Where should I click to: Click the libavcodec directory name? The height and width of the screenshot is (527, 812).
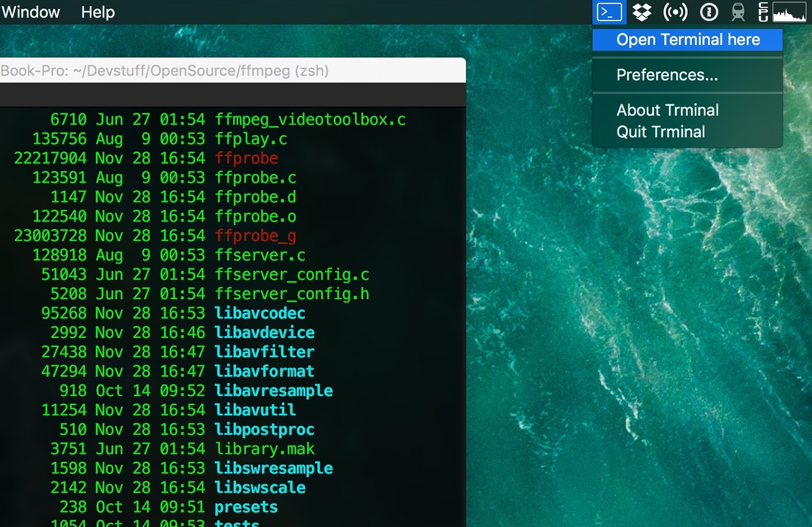pyautogui.click(x=260, y=313)
